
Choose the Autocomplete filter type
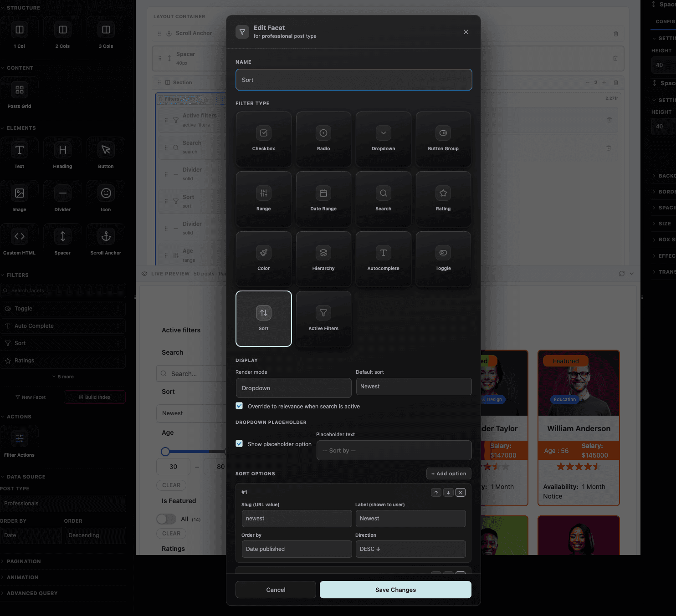[x=383, y=259]
